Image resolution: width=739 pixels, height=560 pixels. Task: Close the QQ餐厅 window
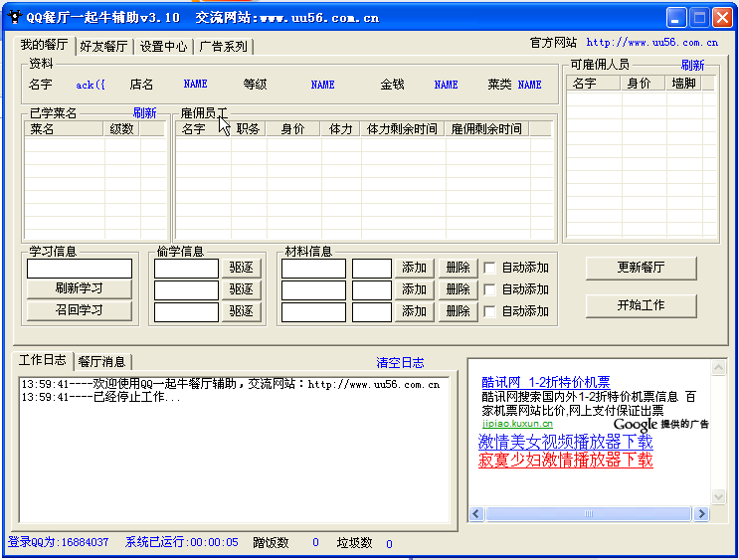pos(722,18)
